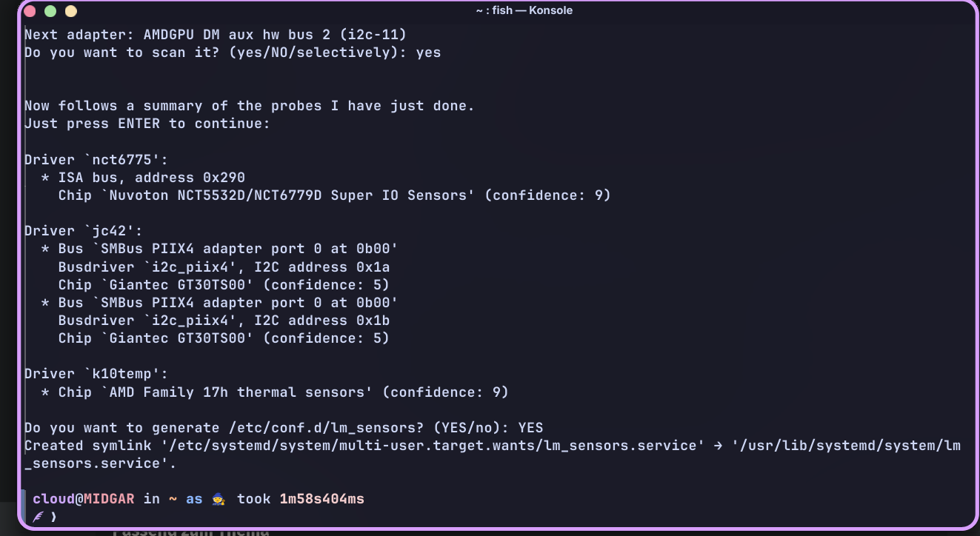Click the I2C address 0x1b line
This screenshot has width=980, height=536.
coord(224,321)
